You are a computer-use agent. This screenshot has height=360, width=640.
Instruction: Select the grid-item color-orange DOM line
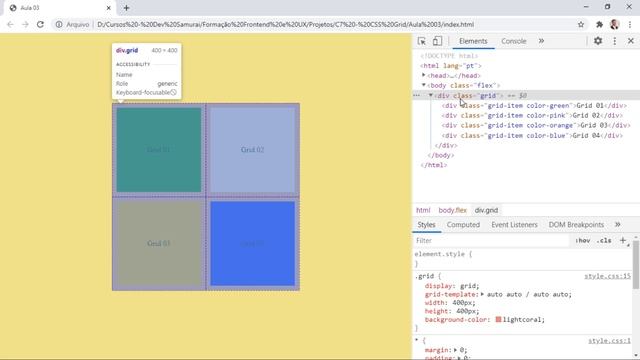(536, 125)
